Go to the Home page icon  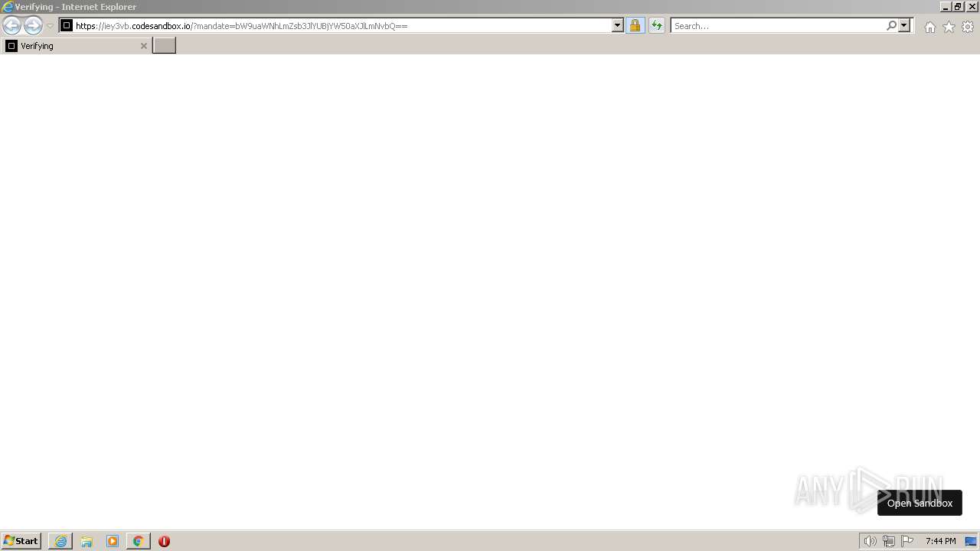click(x=929, y=27)
